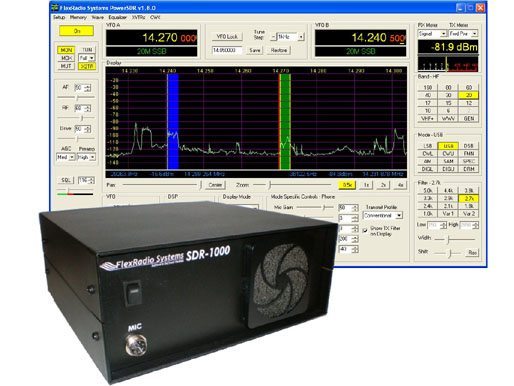Screen dimensions: 514x386
Task: Toggle the yellow On power button
Action: 77,31
